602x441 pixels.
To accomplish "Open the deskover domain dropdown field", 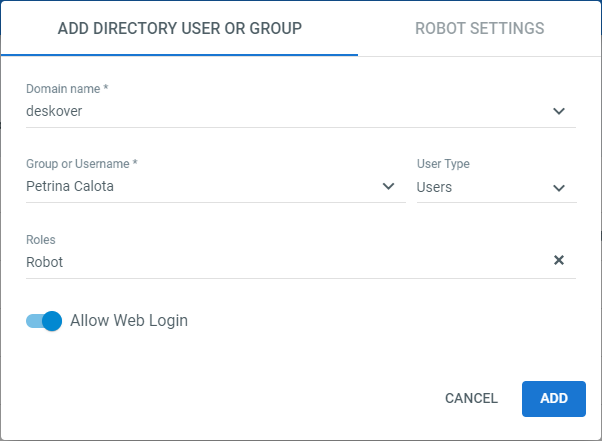I will tap(301, 111).
